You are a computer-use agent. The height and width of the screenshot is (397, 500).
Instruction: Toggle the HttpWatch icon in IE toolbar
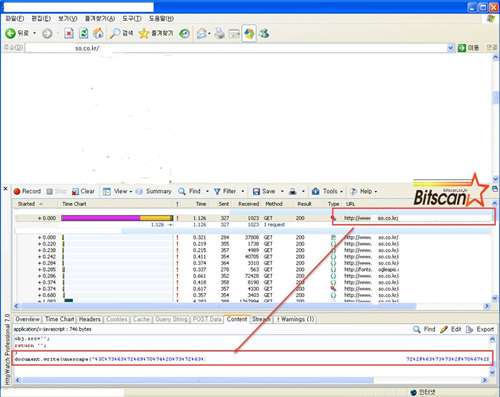click(249, 33)
